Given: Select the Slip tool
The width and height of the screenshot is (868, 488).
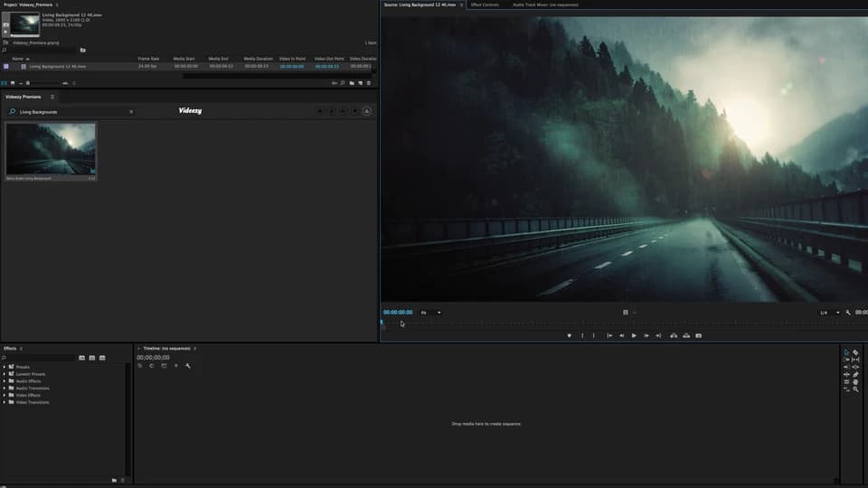Looking at the screenshot, I should [855, 360].
